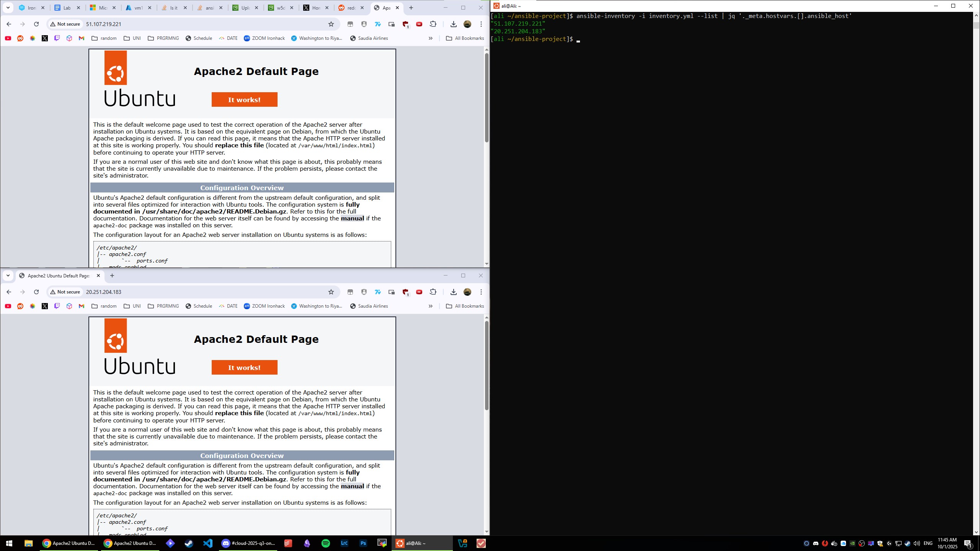Open Extensions puzzle icon in bottom Chrome window
This screenshot has width=980, height=551.
click(433, 292)
